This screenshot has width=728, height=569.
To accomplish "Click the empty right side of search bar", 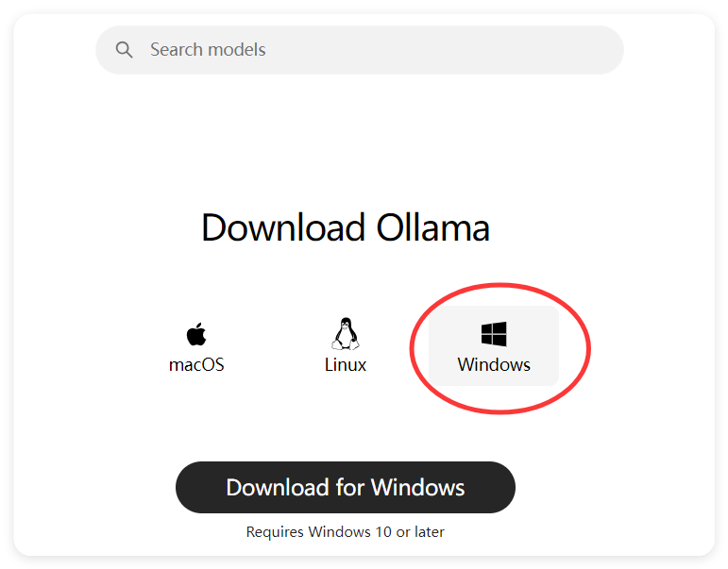I will 465,50.
